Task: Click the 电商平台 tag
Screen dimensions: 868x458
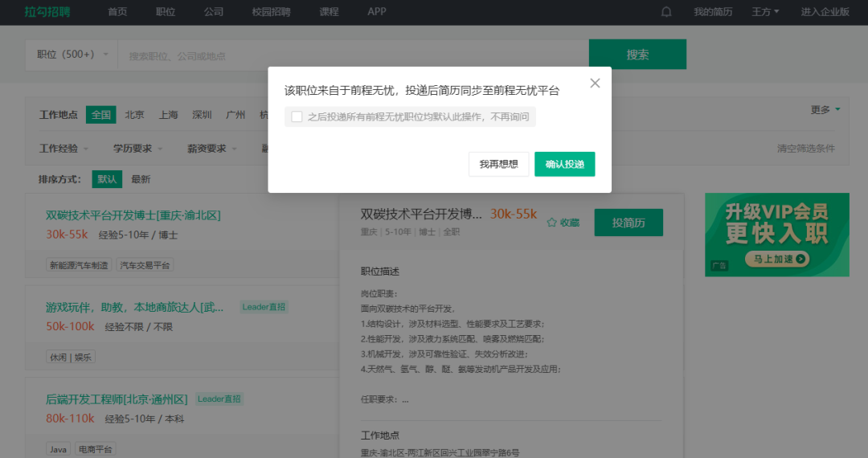Action: (95, 449)
